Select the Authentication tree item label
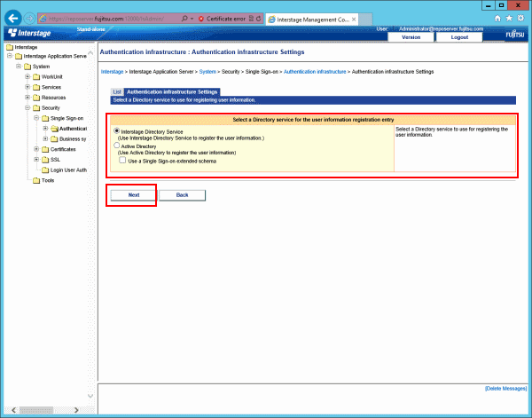This screenshot has height=418, width=532. (73, 129)
